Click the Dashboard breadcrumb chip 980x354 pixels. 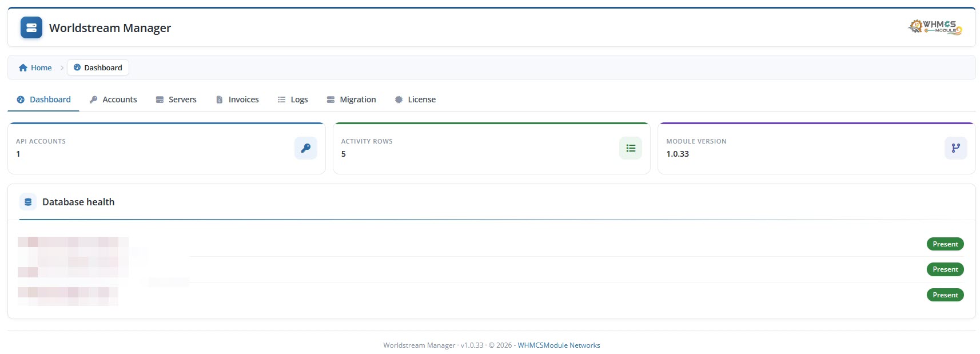click(x=98, y=67)
